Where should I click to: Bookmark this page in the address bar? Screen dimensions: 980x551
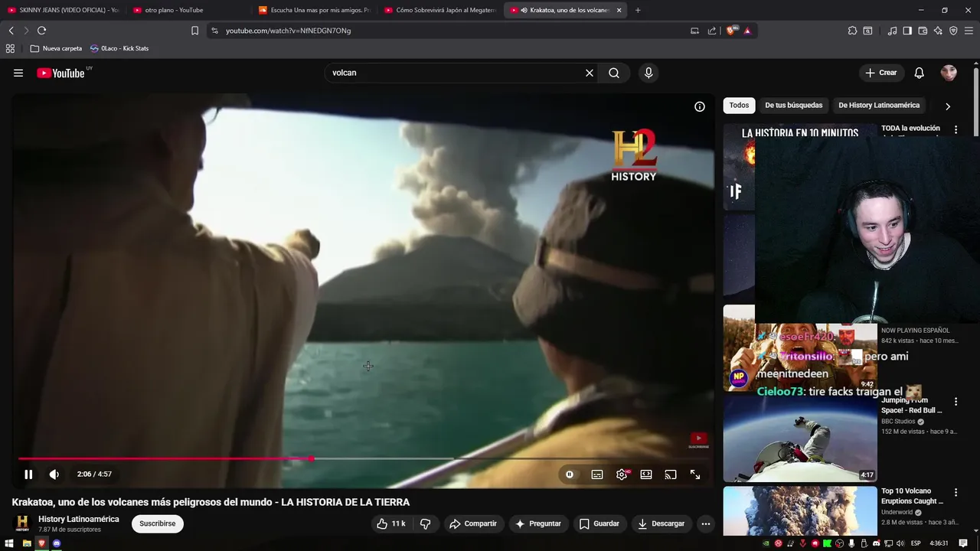(x=194, y=31)
